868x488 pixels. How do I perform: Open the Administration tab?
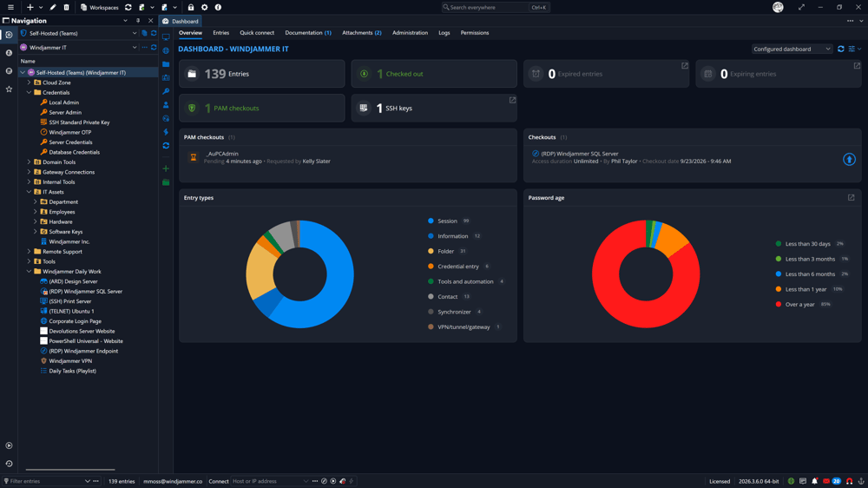coord(410,33)
